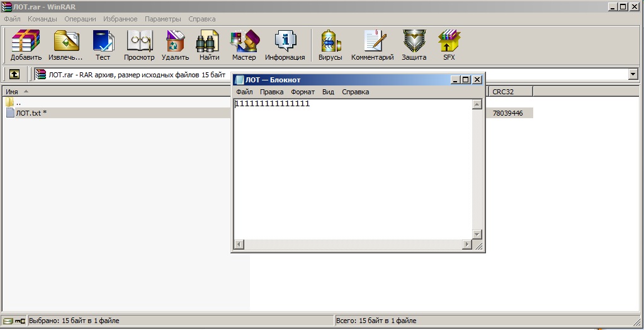This screenshot has height=330, width=644.
Task: Open the Комментарий comment tool
Action: 373,45
